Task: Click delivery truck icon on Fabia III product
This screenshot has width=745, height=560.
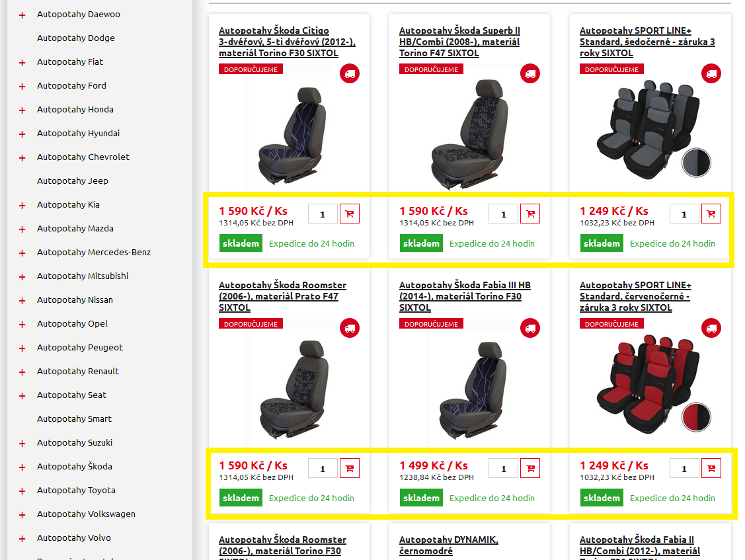Action: (530, 328)
